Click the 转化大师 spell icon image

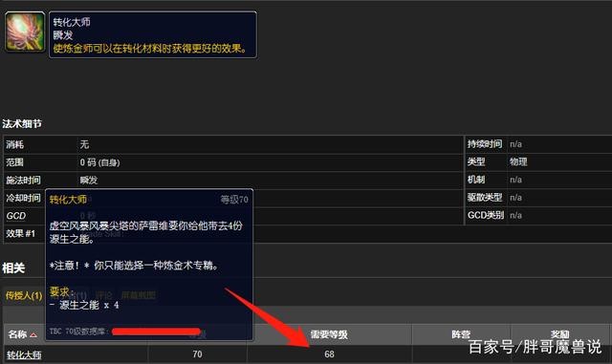(x=25, y=32)
